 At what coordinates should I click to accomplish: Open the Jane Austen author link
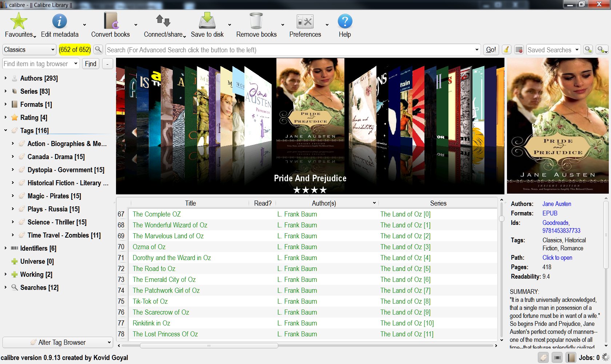(557, 204)
